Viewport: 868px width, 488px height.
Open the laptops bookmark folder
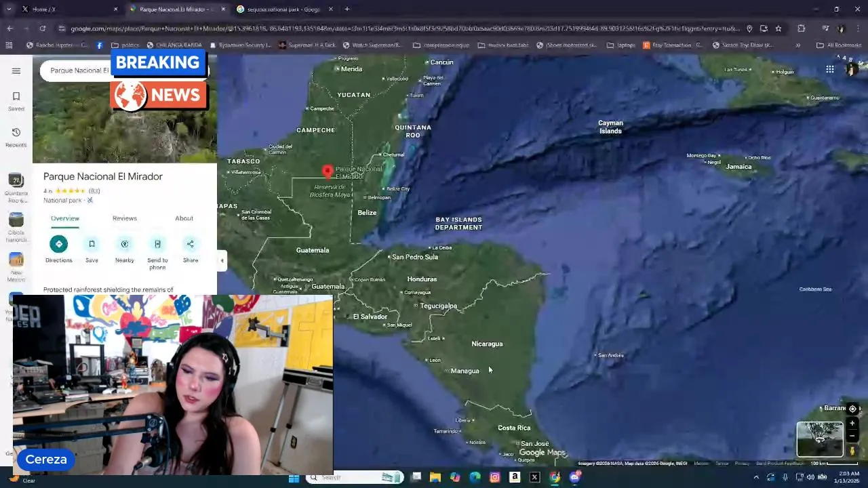(621, 45)
